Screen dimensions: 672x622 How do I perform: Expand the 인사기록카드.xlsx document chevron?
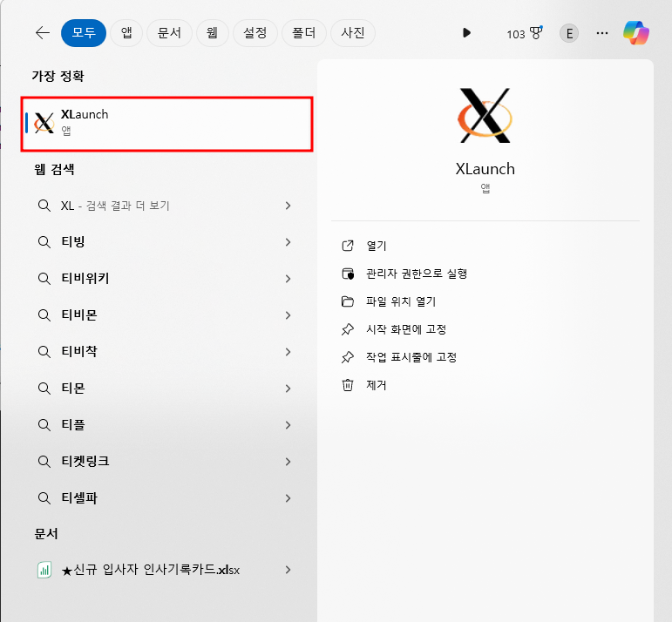click(x=288, y=570)
